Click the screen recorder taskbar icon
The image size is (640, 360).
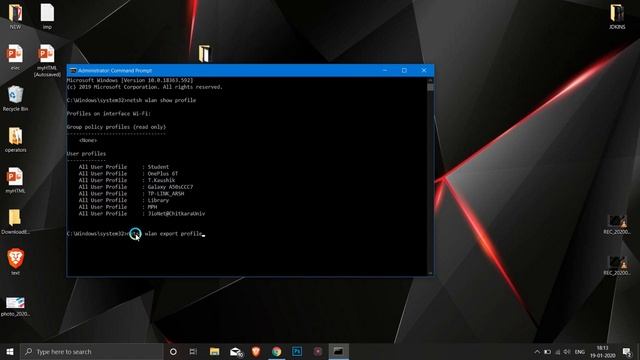pyautogui.click(x=318, y=351)
